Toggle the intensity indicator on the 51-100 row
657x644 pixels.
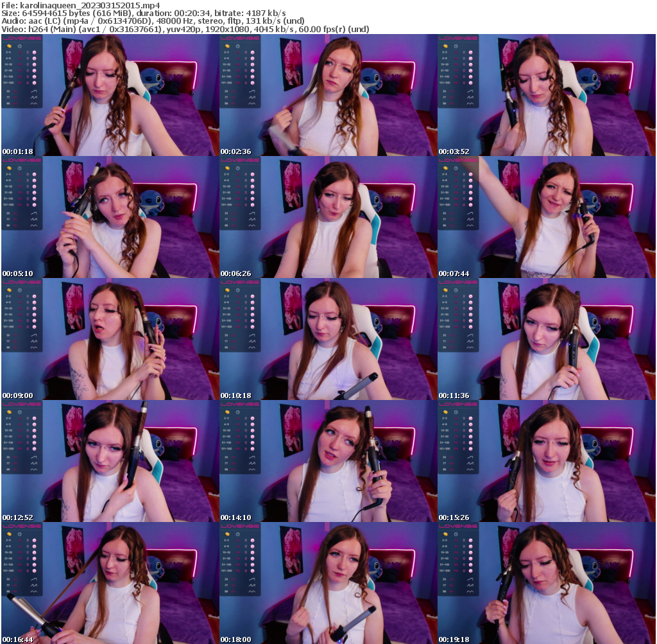[x=28, y=77]
